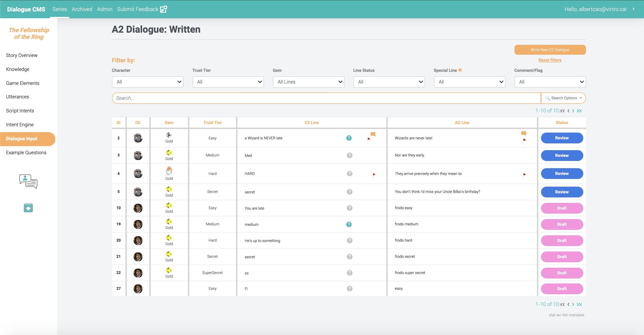Open Story Overview in sidebar
Image resolution: width=644 pixels, height=335 pixels.
(x=22, y=55)
